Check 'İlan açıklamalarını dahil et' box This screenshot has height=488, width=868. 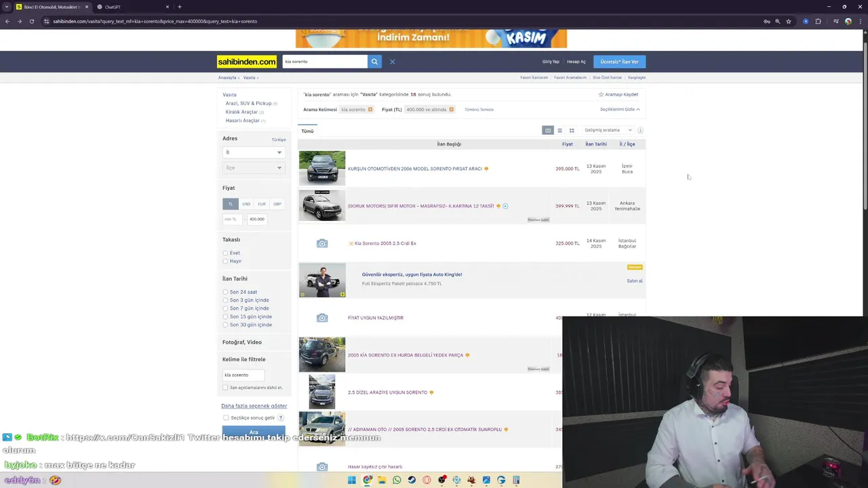click(x=225, y=388)
